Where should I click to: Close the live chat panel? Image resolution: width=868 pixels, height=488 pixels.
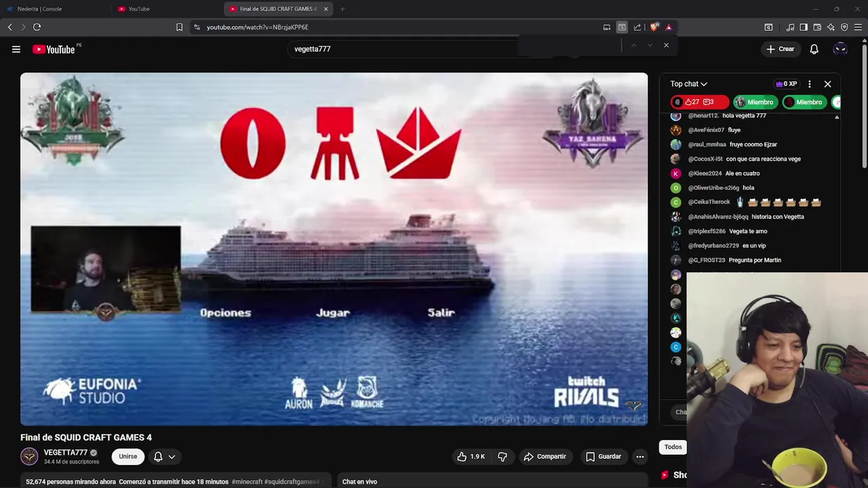[x=827, y=84]
